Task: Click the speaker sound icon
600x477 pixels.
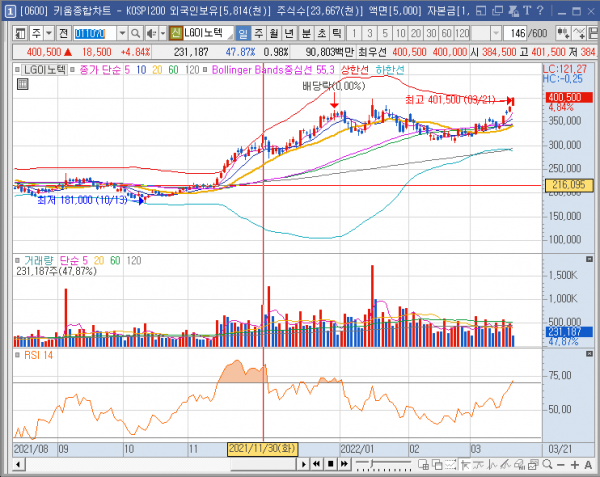Action: click(152, 34)
